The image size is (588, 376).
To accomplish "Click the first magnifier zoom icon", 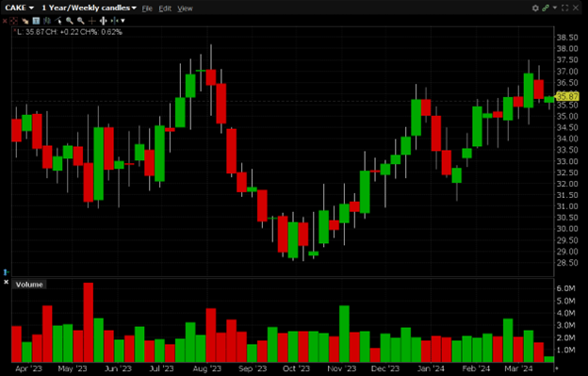I will pos(70,22).
